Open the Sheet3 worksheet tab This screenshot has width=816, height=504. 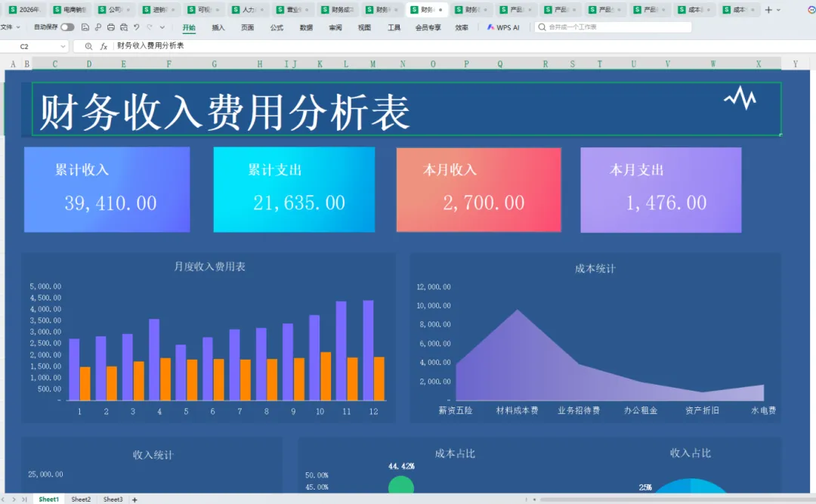113,499
